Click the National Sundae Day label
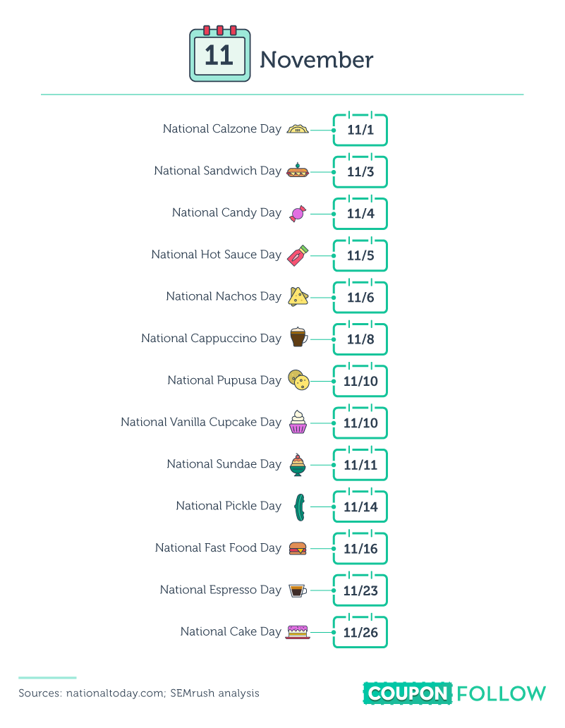This screenshot has width=565, height=728. pos(224,464)
